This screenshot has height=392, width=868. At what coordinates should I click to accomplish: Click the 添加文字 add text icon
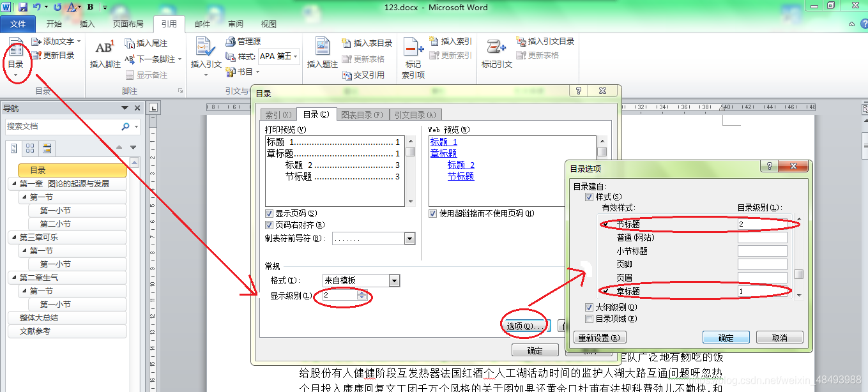[x=36, y=41]
